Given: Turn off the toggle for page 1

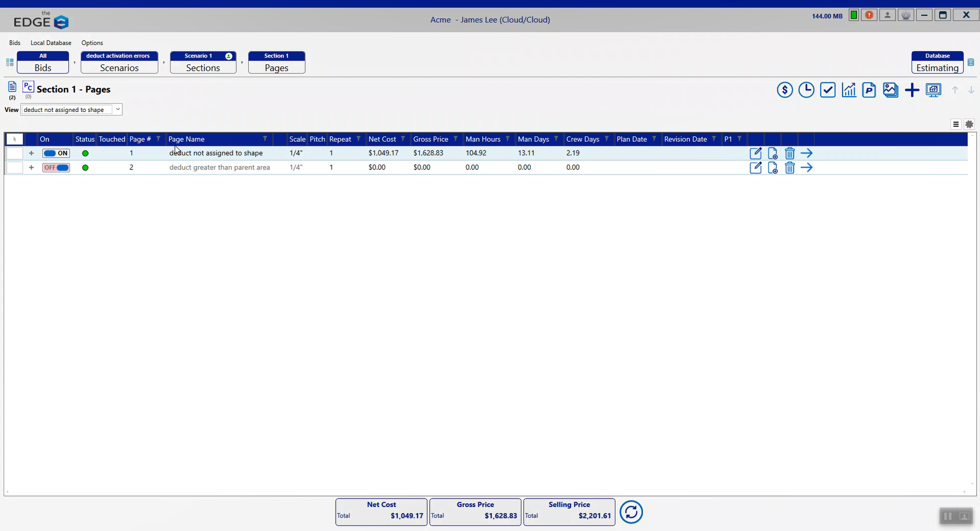Looking at the screenshot, I should [x=56, y=153].
